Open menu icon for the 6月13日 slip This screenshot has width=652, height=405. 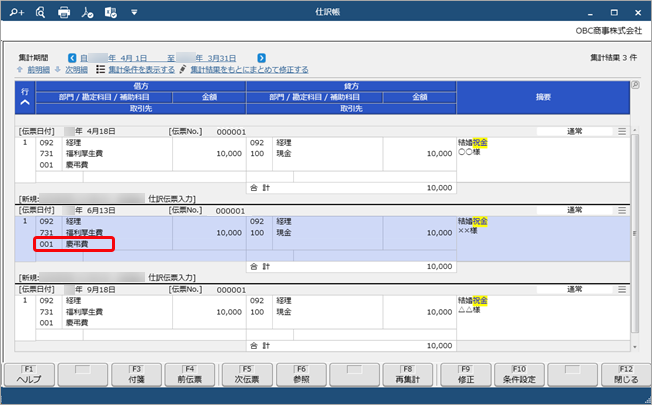tap(622, 210)
